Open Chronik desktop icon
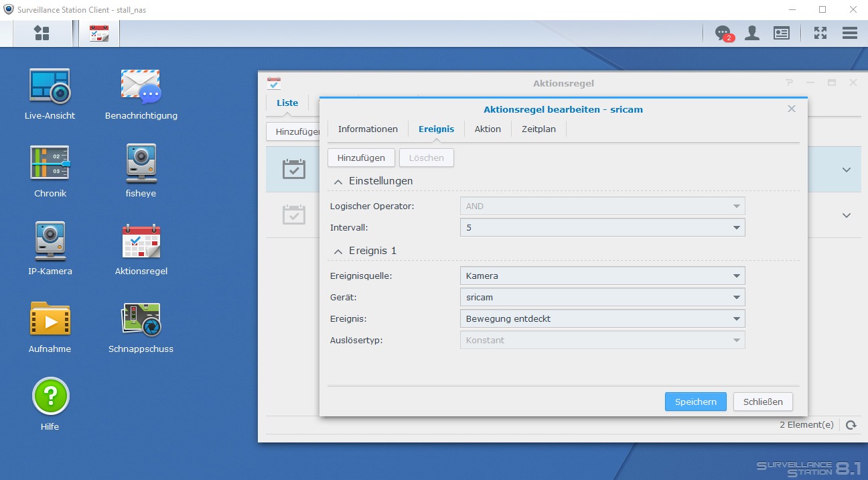 tap(50, 172)
